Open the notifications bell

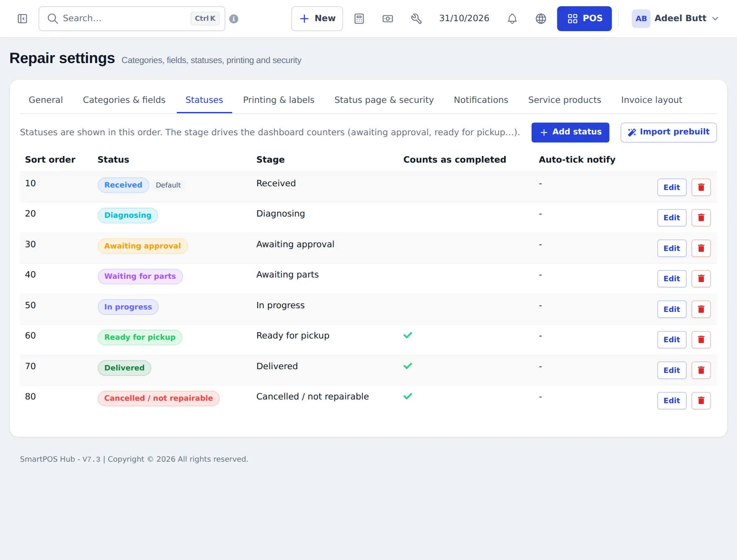click(x=512, y=19)
